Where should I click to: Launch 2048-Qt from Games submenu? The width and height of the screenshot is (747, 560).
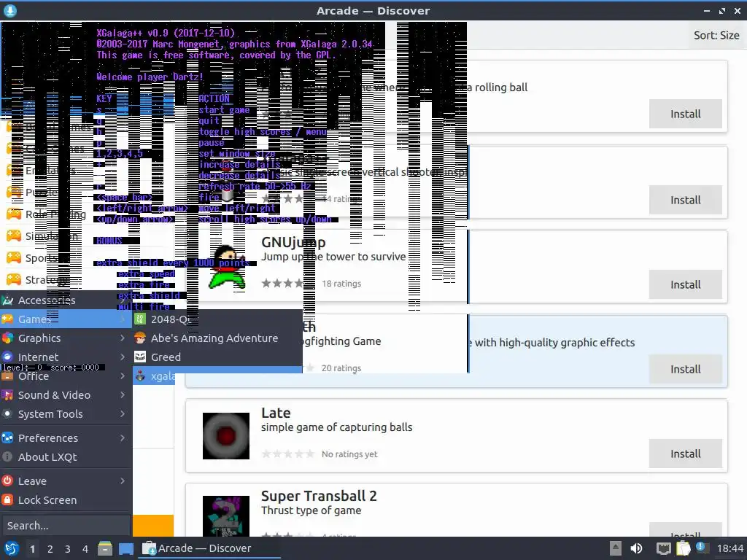[x=217, y=319]
